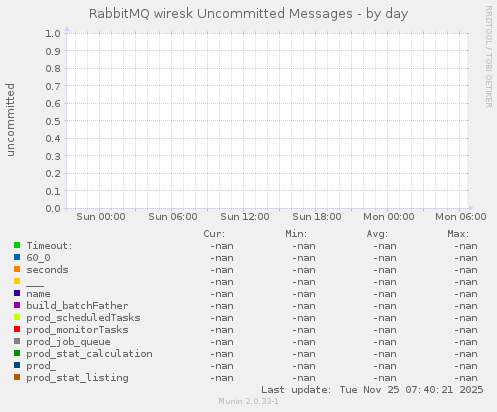Image resolution: width=497 pixels, height=412 pixels.
Task: Click the 0.0 y-axis value
Action: point(53,209)
